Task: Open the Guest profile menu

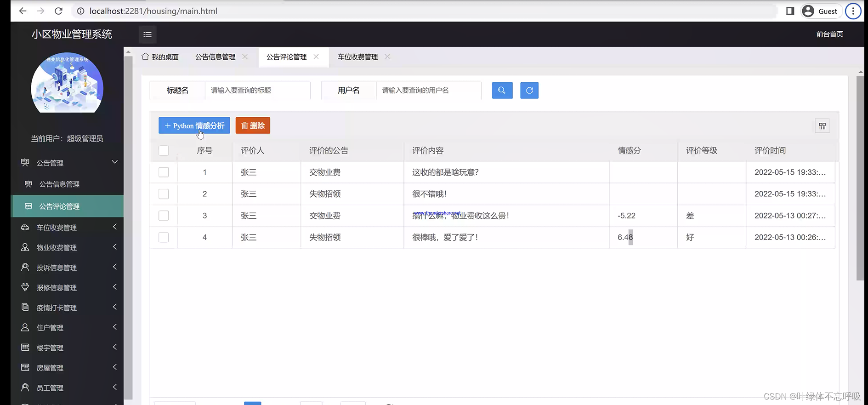Action: (821, 11)
